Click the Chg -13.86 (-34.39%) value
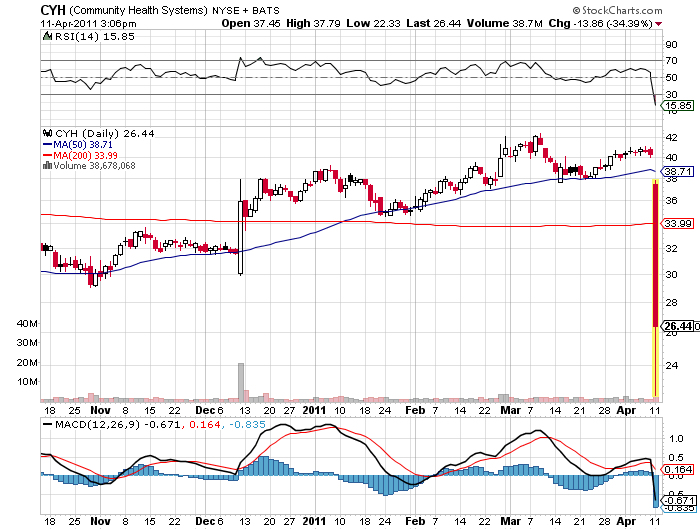The height and width of the screenshot is (530, 700). click(x=600, y=23)
